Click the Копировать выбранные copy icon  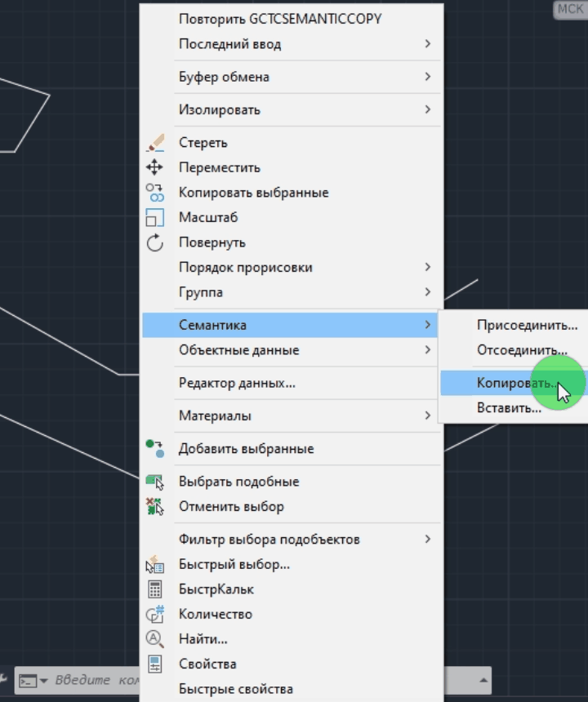click(155, 193)
